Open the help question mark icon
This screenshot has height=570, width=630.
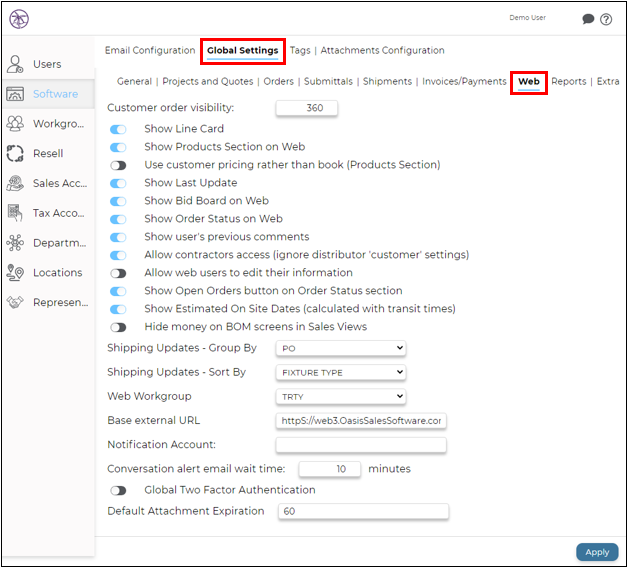606,19
